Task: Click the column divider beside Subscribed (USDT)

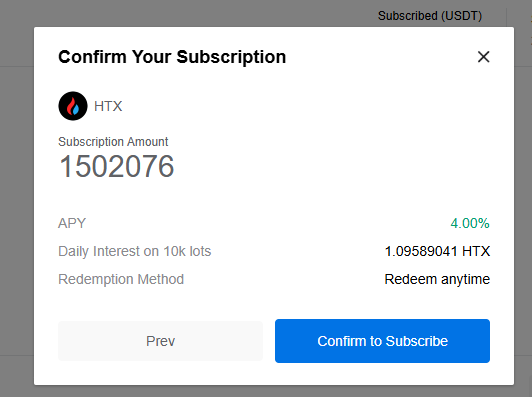Action: point(506,17)
